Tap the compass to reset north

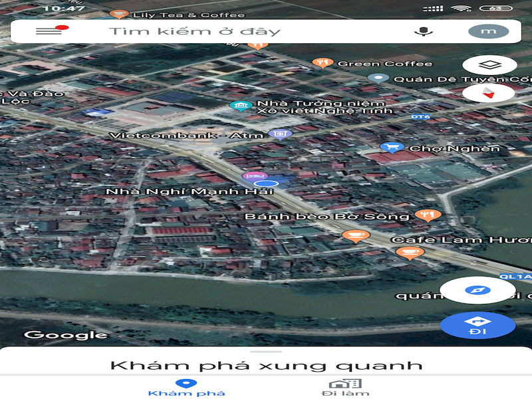click(489, 93)
